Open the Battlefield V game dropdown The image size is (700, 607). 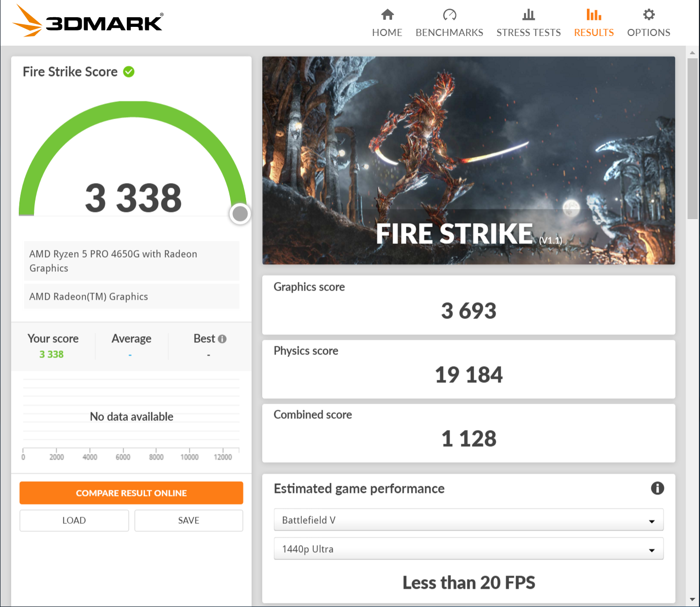[469, 520]
